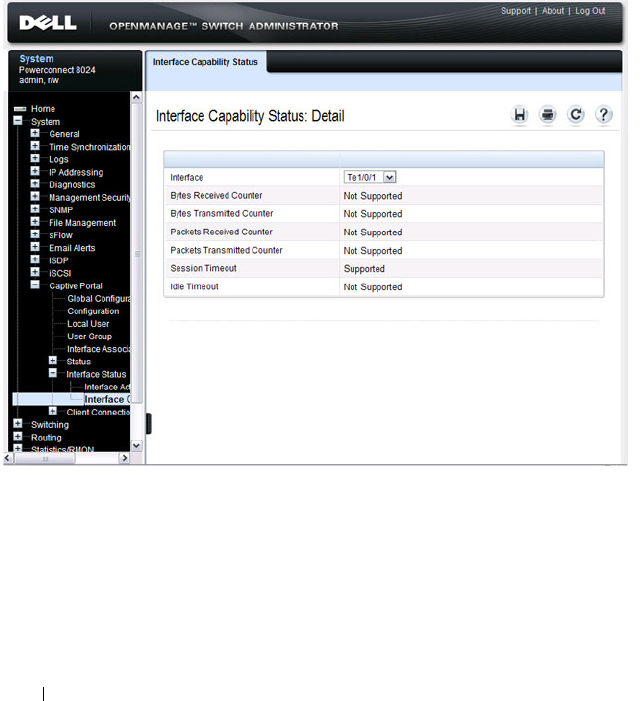Expand the sFlow tree node

(x=35, y=234)
